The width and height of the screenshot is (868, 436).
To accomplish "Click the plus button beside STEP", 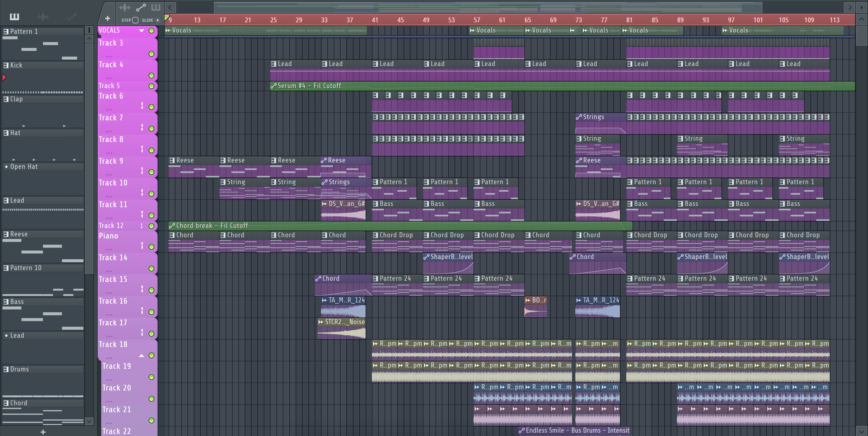I will coord(108,19).
